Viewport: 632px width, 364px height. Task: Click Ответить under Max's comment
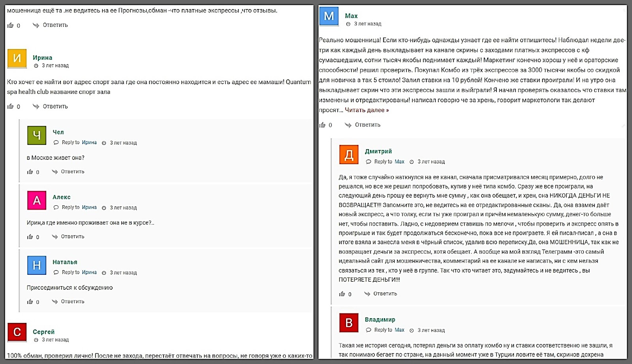tap(367, 125)
